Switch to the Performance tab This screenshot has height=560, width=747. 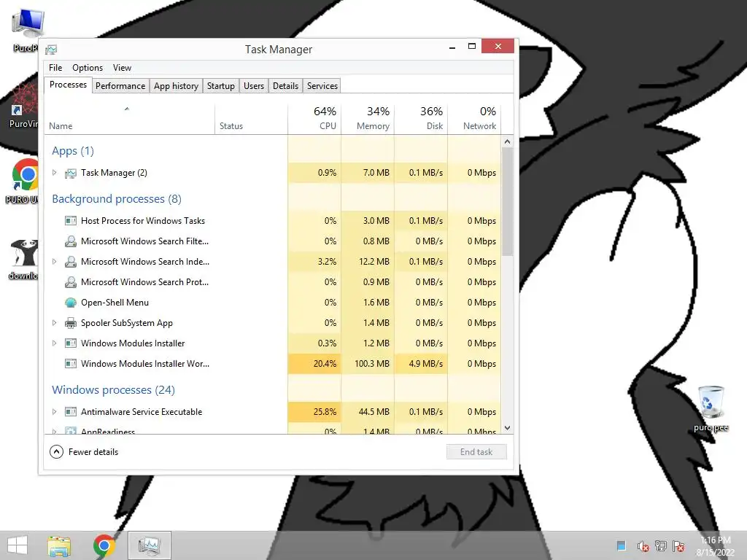(120, 86)
